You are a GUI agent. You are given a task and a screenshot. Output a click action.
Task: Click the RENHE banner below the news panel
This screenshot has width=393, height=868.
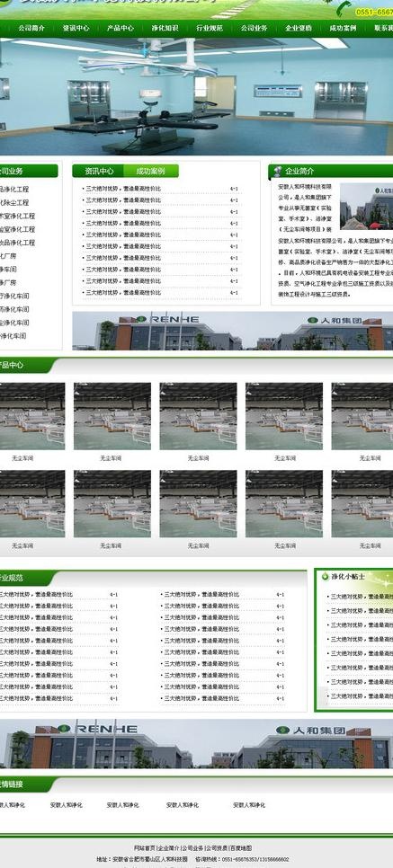(232, 331)
